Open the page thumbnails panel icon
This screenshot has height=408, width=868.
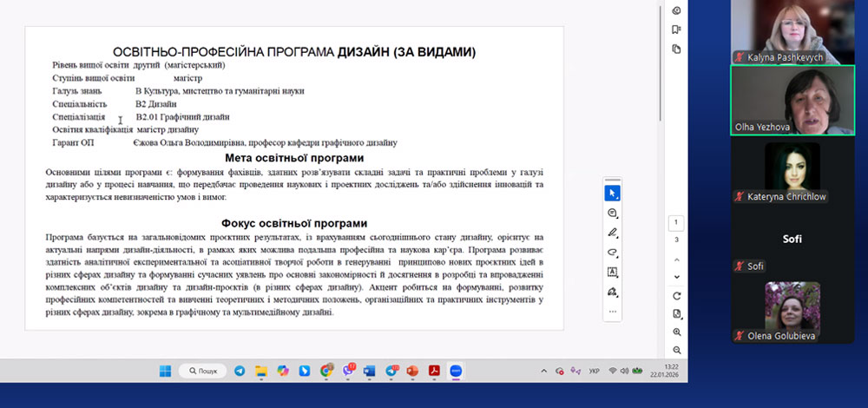pos(676,49)
